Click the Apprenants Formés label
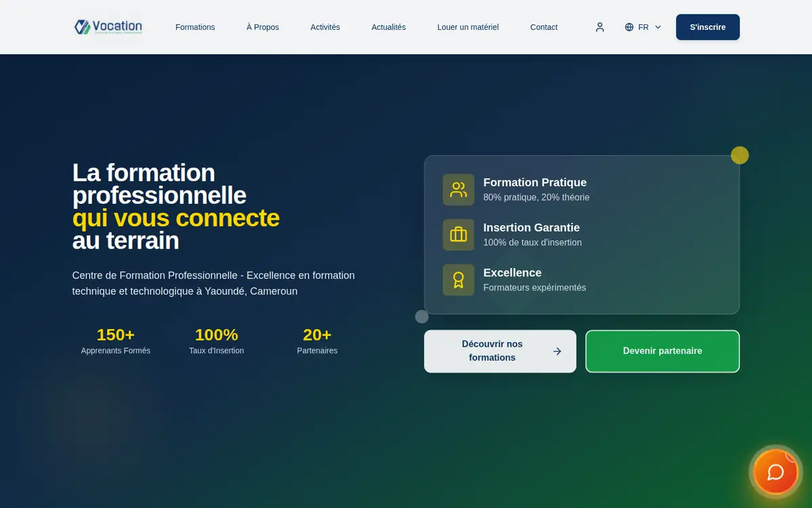812x508 pixels. click(x=116, y=351)
